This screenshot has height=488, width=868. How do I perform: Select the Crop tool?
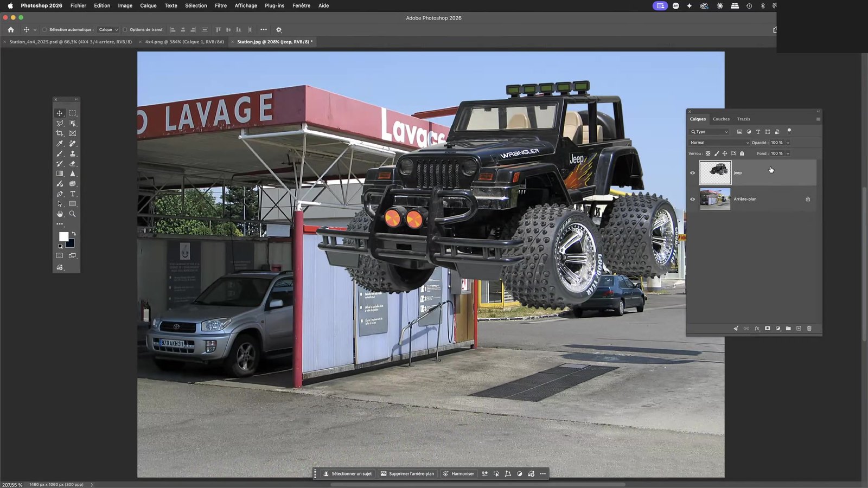coord(60,133)
